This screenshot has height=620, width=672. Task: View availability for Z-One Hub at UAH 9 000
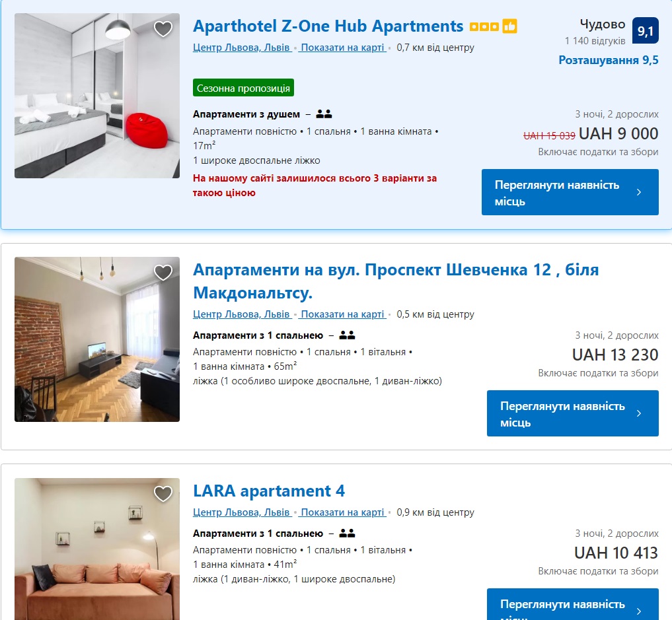570,192
